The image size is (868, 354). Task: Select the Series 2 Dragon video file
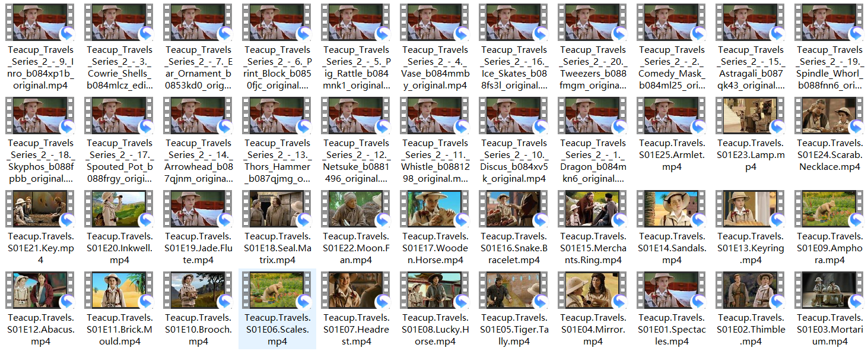point(593,115)
